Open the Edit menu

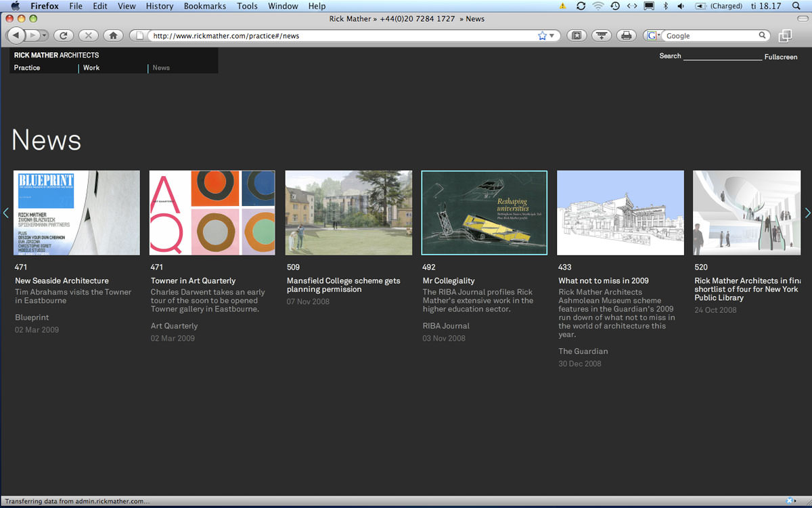100,6
